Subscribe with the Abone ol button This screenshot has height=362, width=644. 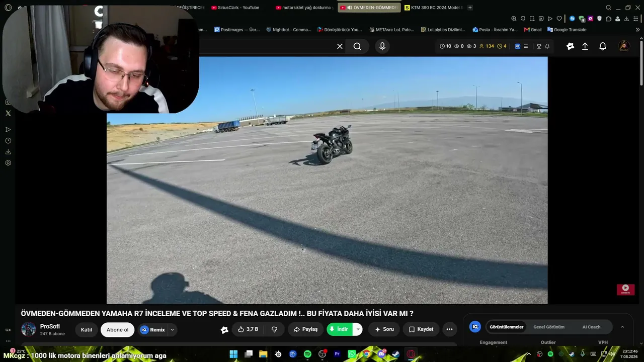tap(117, 330)
